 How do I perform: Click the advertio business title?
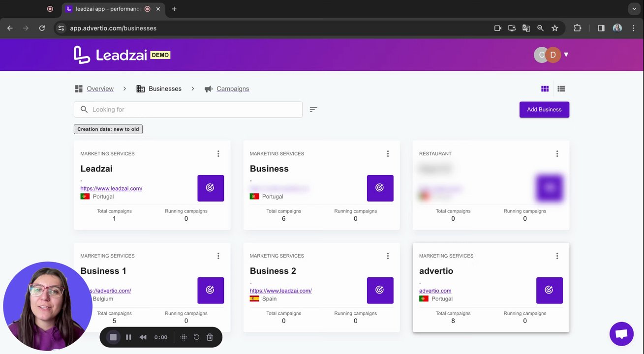tap(436, 271)
